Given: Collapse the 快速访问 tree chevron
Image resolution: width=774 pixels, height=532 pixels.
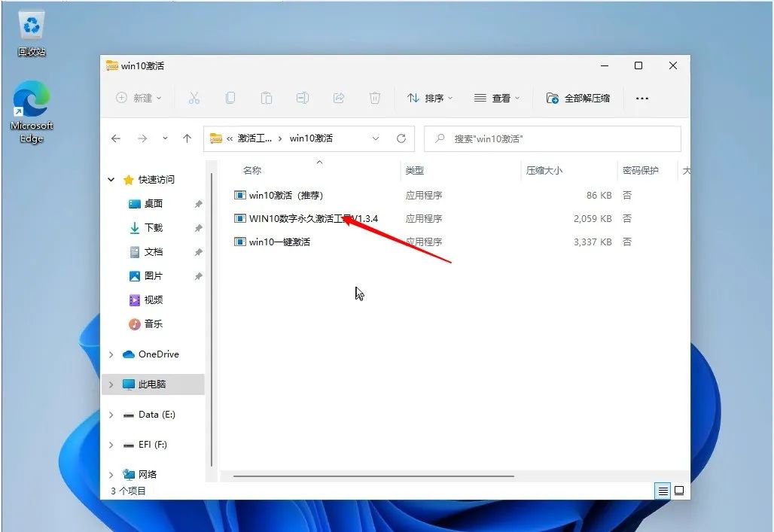Looking at the screenshot, I should [111, 180].
